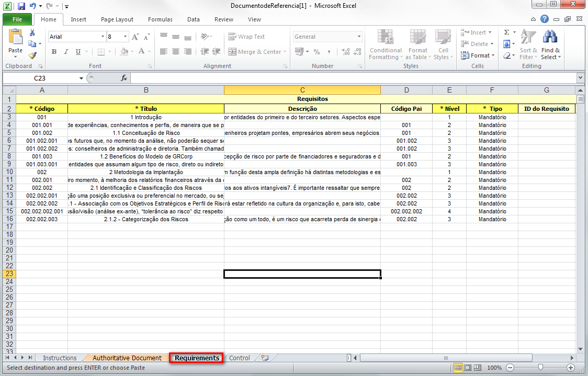Decrease the cell indent
The width and height of the screenshot is (588, 376).
tap(205, 52)
